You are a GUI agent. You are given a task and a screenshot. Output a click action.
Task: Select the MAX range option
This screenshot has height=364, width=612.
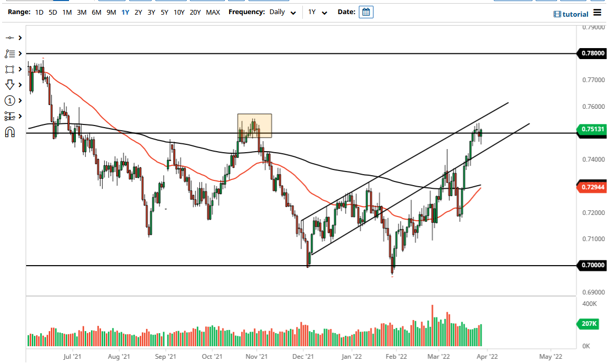(x=213, y=12)
